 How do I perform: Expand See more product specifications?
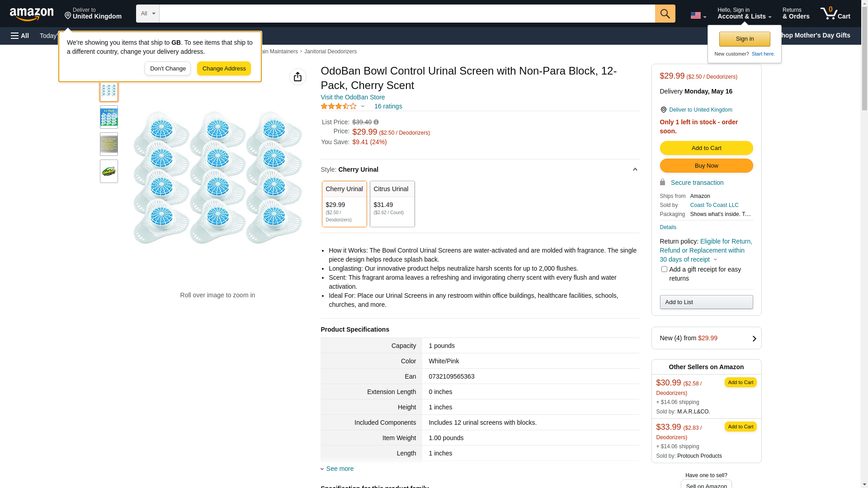pyautogui.click(x=340, y=469)
